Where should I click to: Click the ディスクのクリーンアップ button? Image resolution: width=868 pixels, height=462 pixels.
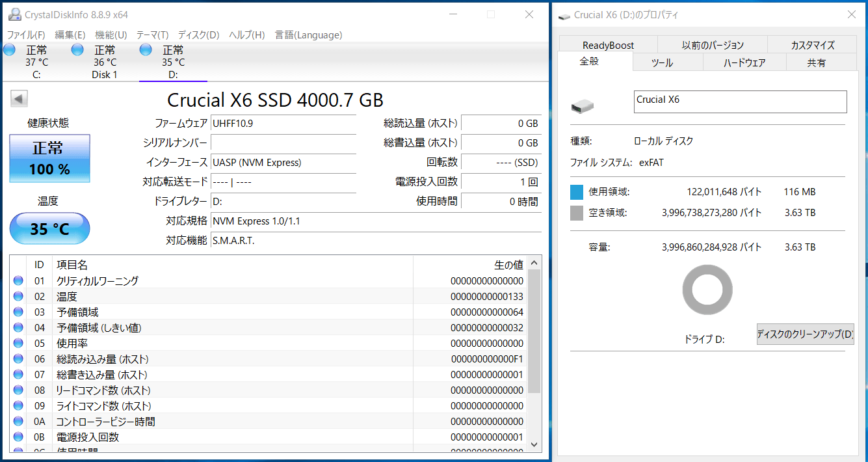click(x=805, y=334)
